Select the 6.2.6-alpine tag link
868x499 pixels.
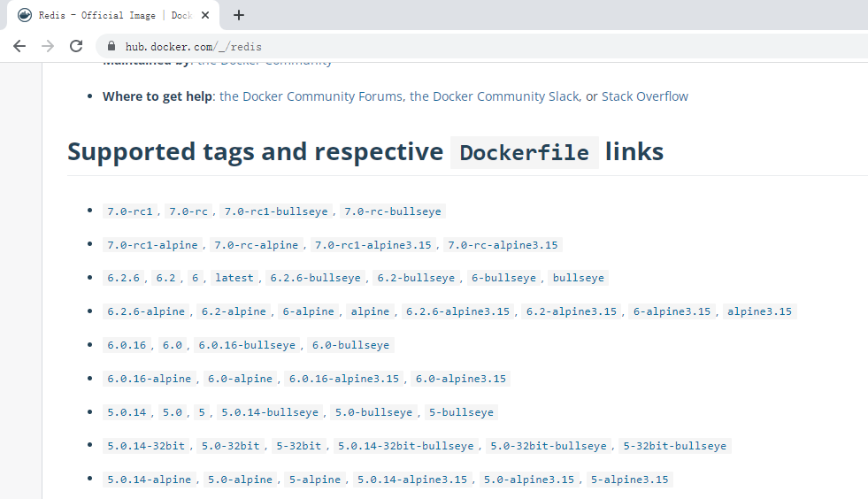146,311
